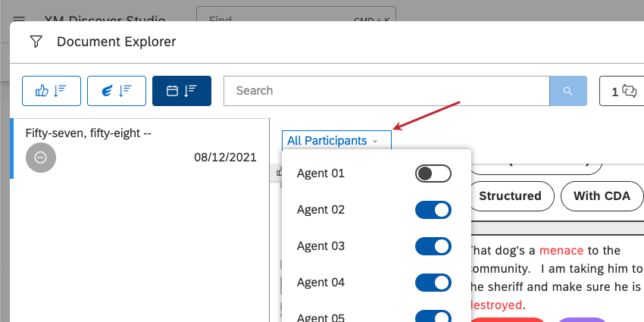Click gray minus circle on document

point(41,158)
